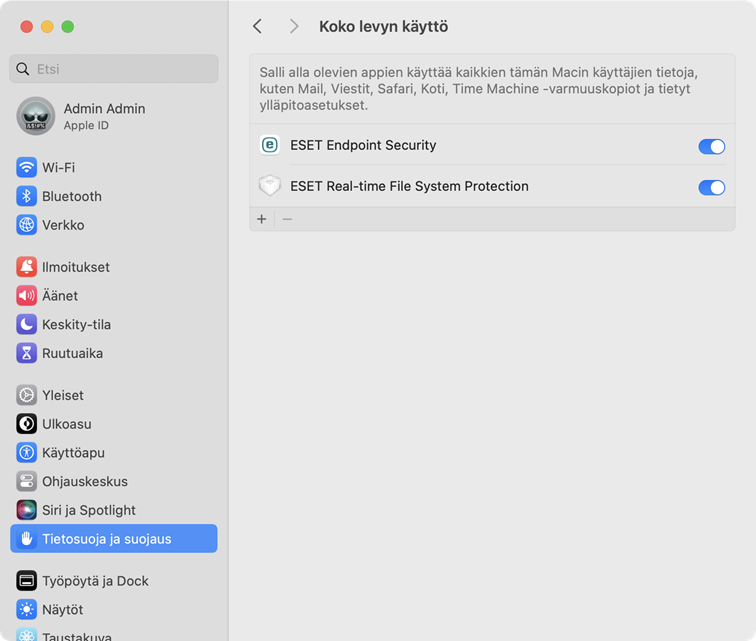Screen dimensions: 756x641
Task: Click the Ilmoitukset bell icon
Action: (27, 267)
